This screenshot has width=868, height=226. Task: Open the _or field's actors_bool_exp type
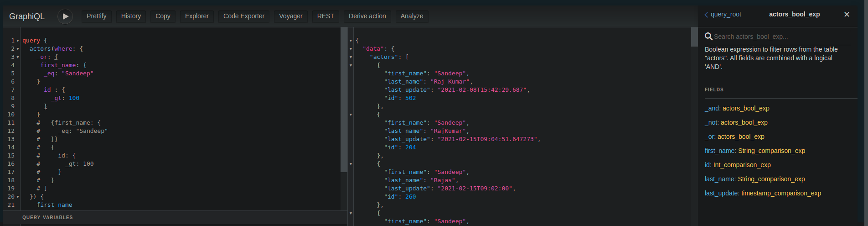tap(741, 137)
